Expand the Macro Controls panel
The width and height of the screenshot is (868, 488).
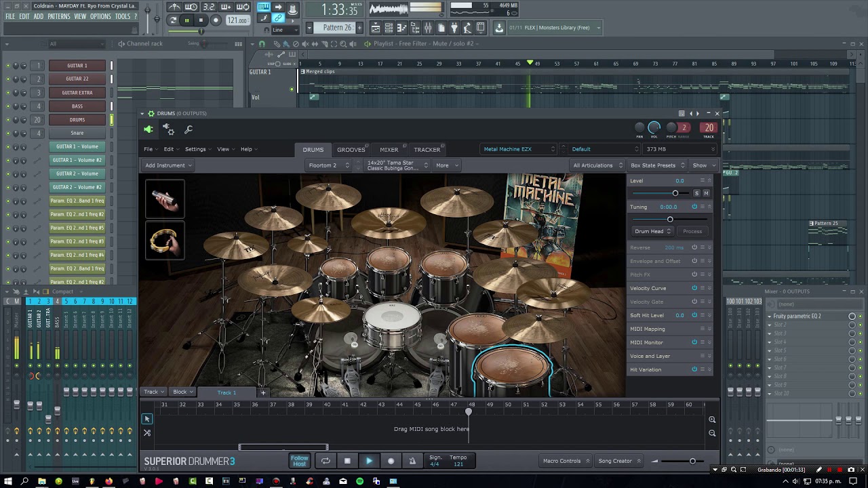pyautogui.click(x=566, y=461)
